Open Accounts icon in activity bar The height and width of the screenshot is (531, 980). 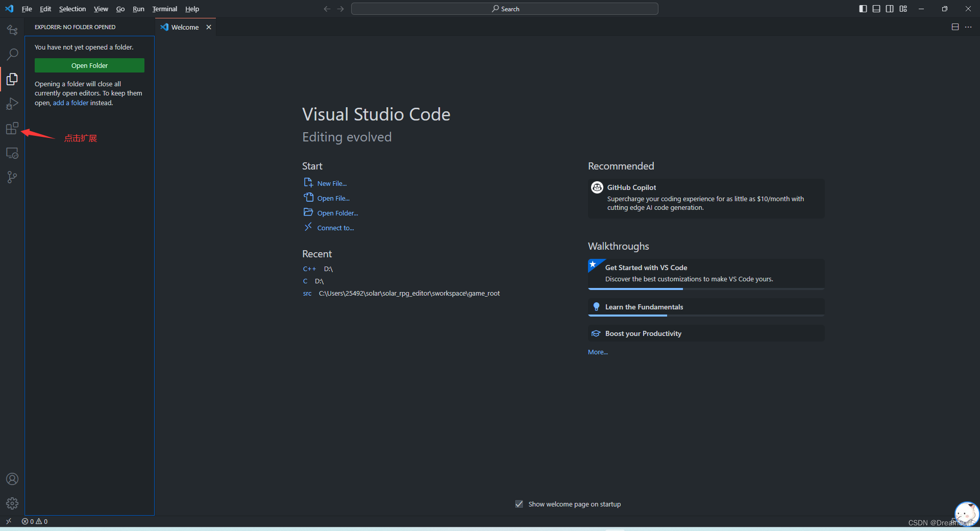(12, 479)
